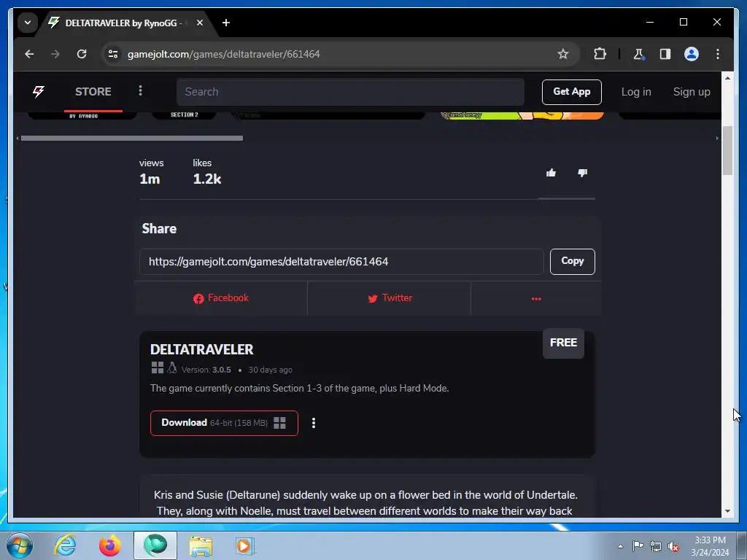The height and width of the screenshot is (560, 747).
Task: Launch Internet Explorer from the taskbar
Action: 65,545
